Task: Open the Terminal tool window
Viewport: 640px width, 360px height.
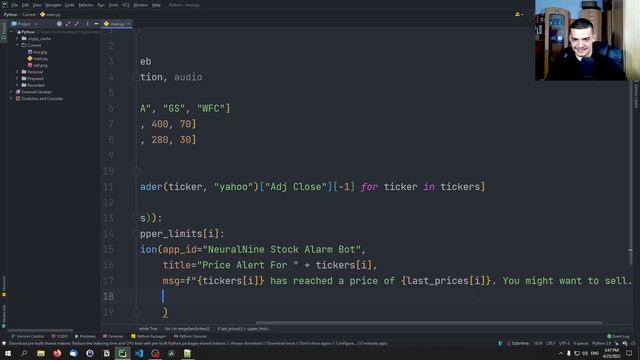Action: click(113, 336)
